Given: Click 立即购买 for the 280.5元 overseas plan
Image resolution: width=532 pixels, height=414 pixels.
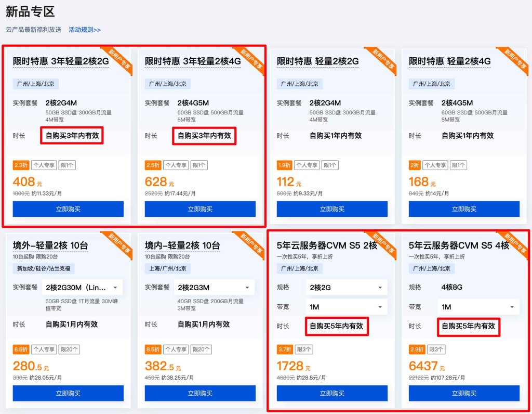Looking at the screenshot, I should (x=68, y=393).
